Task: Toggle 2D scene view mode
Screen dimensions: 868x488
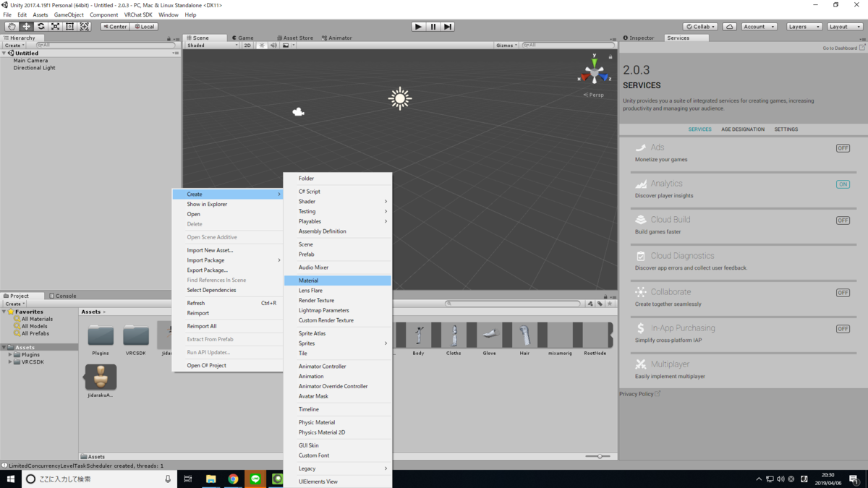Action: point(247,46)
